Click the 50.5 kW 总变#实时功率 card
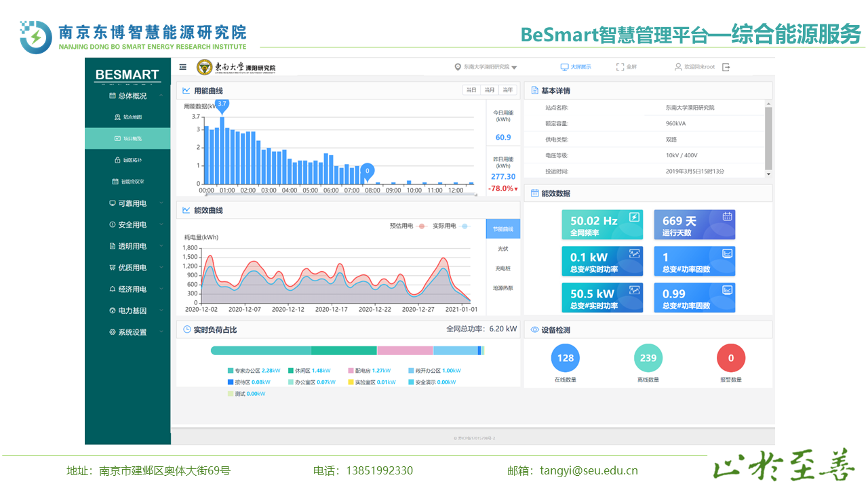Image resolution: width=868 pixels, height=488 pixels. click(602, 298)
